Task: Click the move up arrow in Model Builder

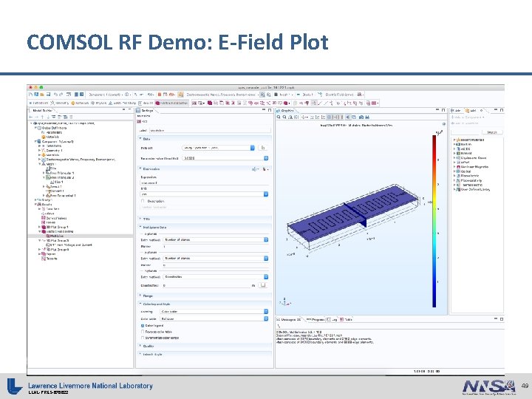Action: [42, 117]
